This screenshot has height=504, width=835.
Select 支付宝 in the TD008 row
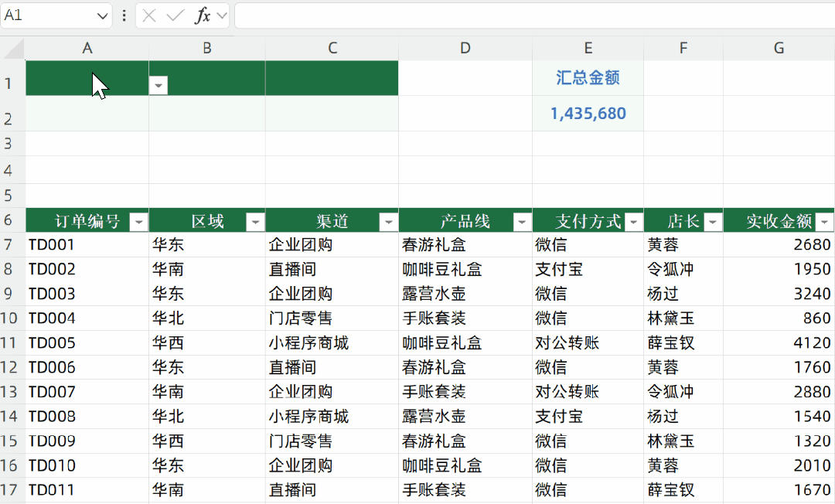coord(588,416)
